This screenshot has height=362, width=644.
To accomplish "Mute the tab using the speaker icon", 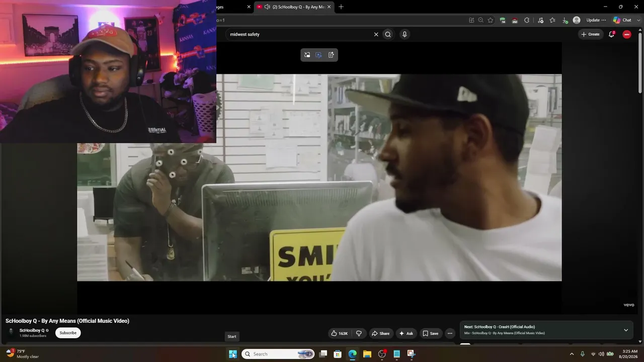I will tap(268, 7).
